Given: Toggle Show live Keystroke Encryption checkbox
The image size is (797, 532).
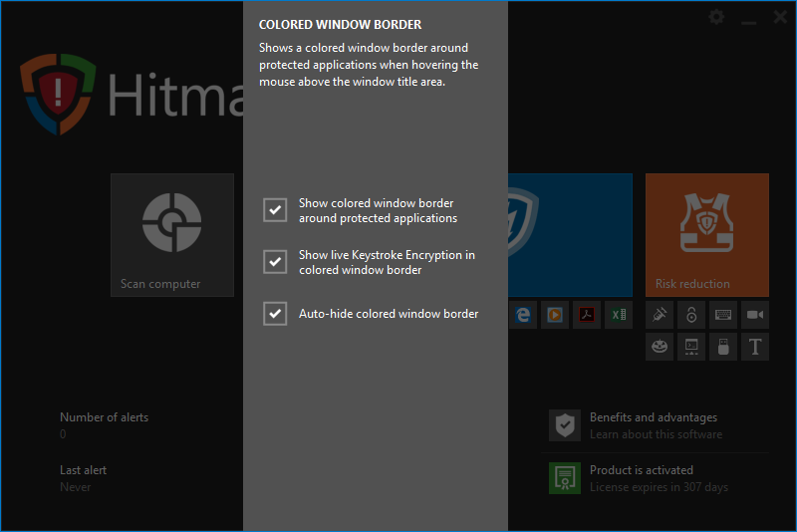Looking at the screenshot, I should [275, 262].
